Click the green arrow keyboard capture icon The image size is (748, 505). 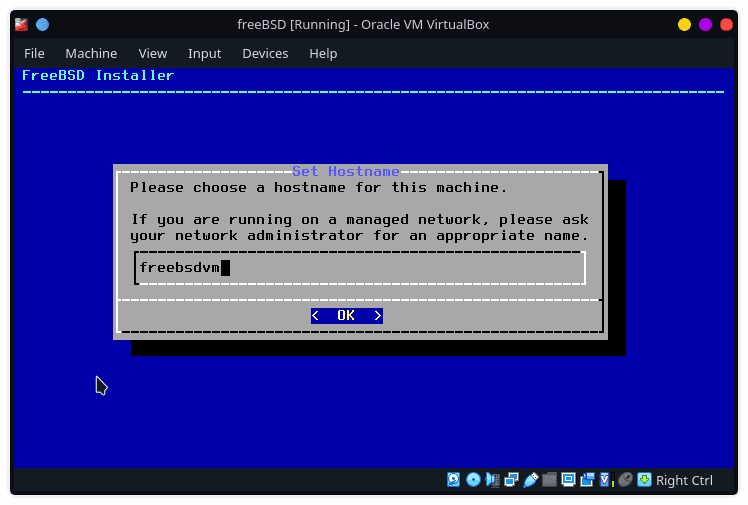tap(644, 480)
